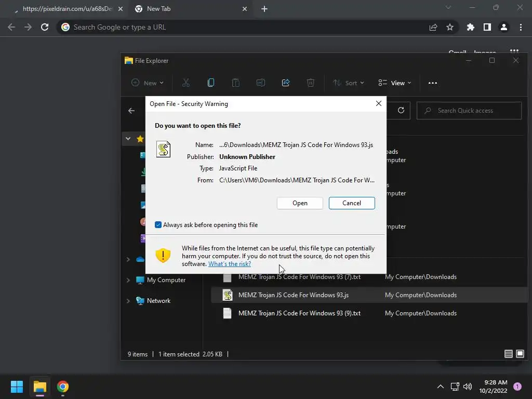The image size is (532, 399).
Task: Select Network in navigation pane
Action: [x=158, y=301]
